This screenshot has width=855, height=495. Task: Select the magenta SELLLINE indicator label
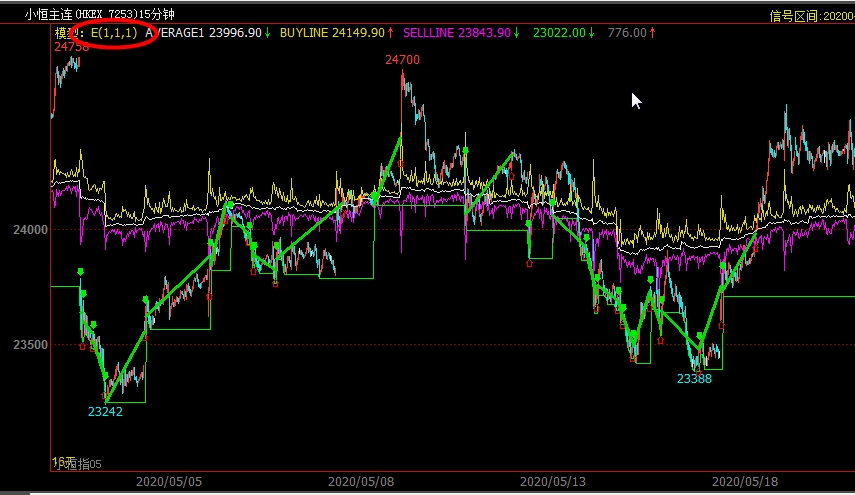(x=429, y=33)
